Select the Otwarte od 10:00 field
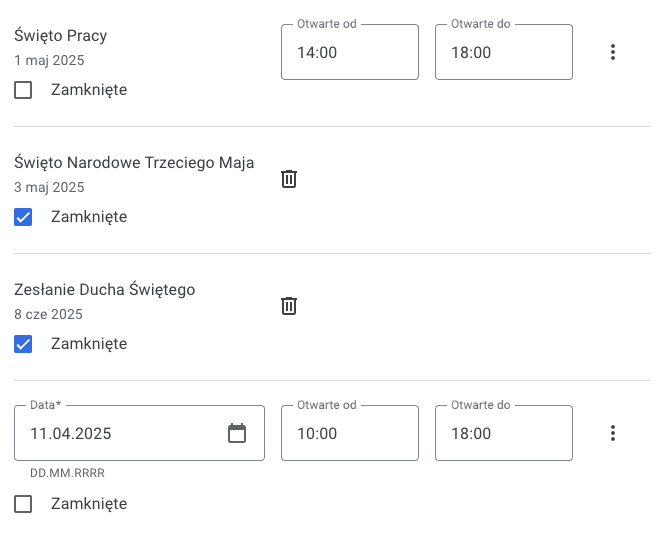Image resolution: width=666 pixels, height=538 pixels. click(350, 433)
